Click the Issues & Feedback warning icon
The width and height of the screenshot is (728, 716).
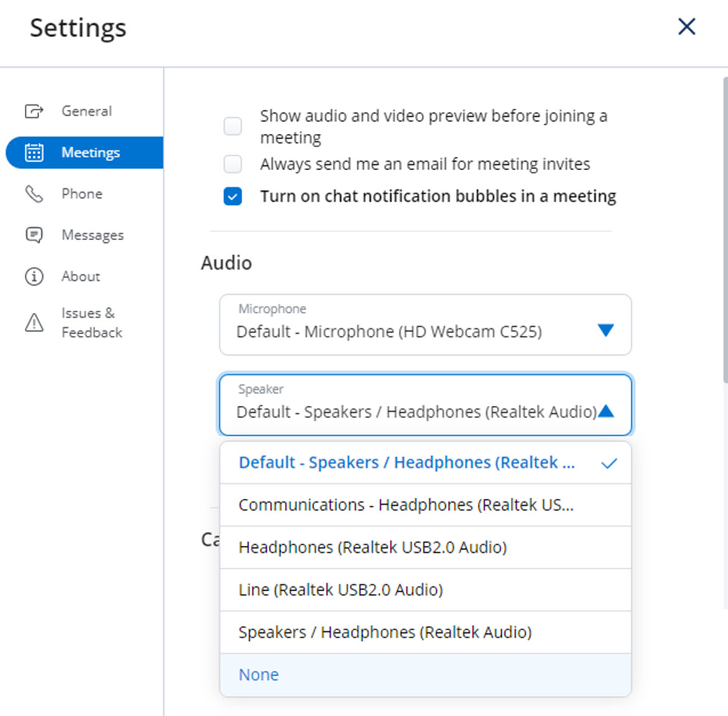[x=34, y=322]
